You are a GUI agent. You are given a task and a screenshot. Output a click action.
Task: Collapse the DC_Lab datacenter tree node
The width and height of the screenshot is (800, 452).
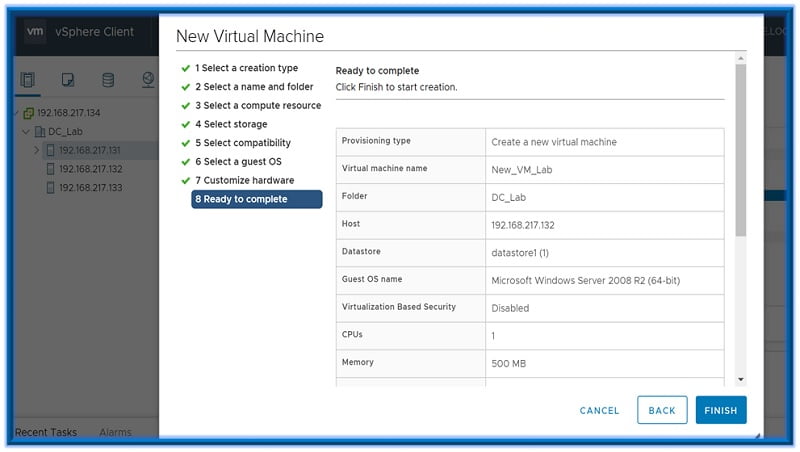(x=26, y=132)
